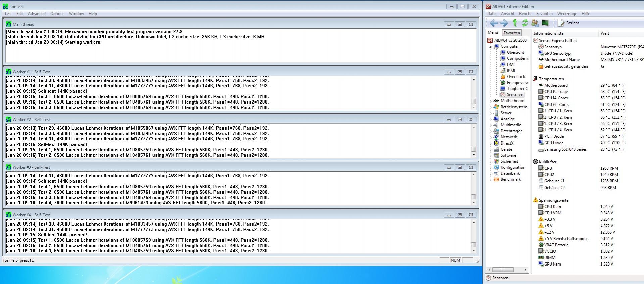Open the Test menu in Prime95
This screenshot has width=644, height=284.
pos(8,14)
